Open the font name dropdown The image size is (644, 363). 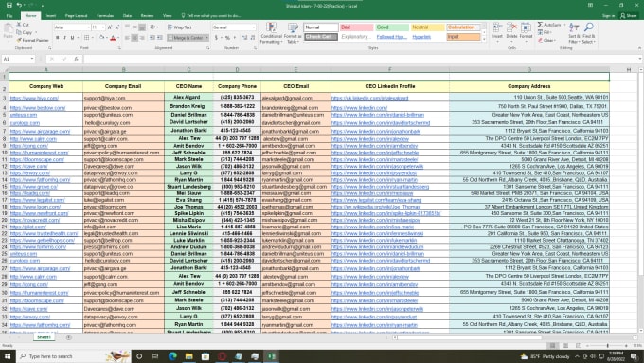pyautogui.click(x=88, y=27)
